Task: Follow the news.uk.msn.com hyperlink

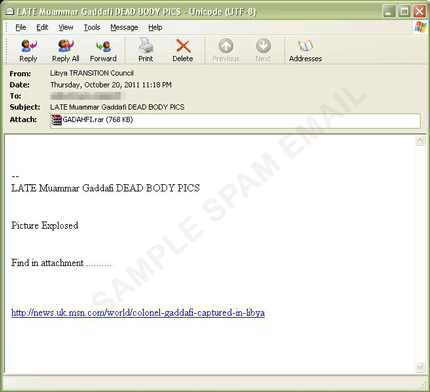Action: [138, 313]
